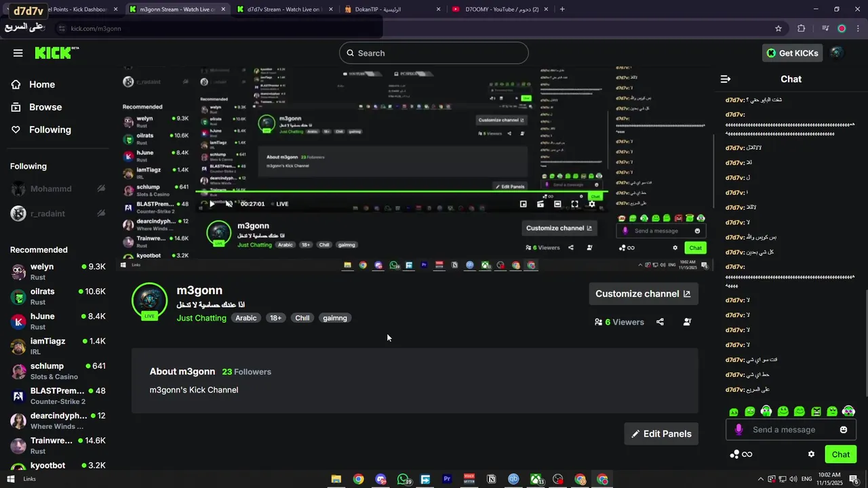868x488 pixels.
Task: Open recommended channel schlump
Action: [58, 371]
